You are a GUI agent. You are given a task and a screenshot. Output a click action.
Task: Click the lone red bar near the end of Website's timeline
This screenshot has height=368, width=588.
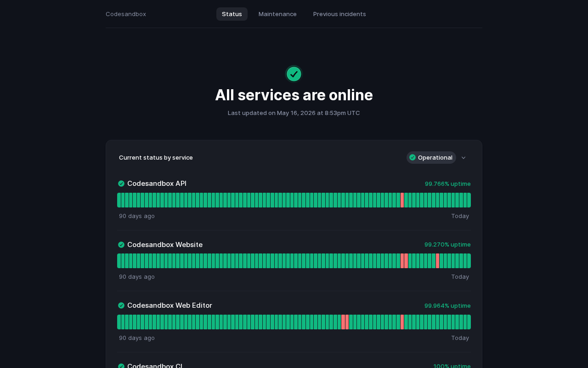pos(437,261)
